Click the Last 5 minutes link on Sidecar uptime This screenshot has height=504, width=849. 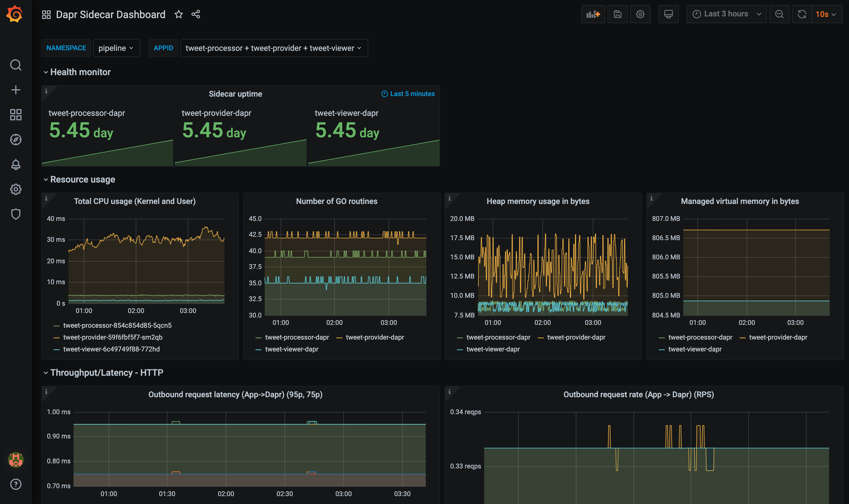408,94
